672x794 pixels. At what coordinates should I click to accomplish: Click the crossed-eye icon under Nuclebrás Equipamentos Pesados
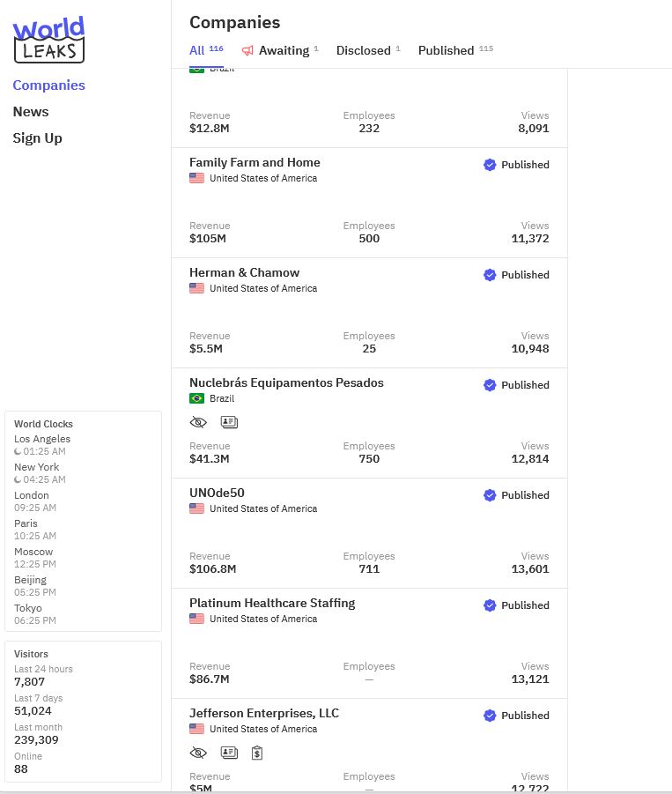click(x=198, y=422)
